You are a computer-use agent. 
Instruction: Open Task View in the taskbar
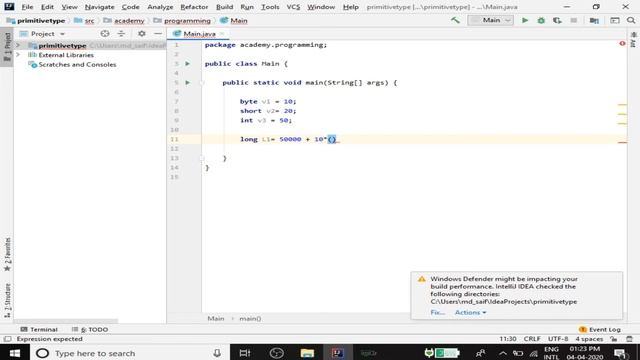[245, 353]
